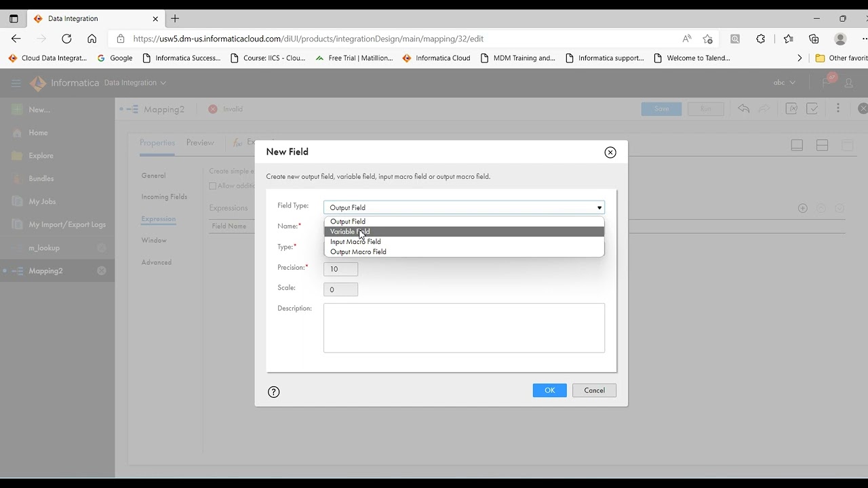868x488 pixels.
Task: Click the Save mapping button
Action: point(661,109)
